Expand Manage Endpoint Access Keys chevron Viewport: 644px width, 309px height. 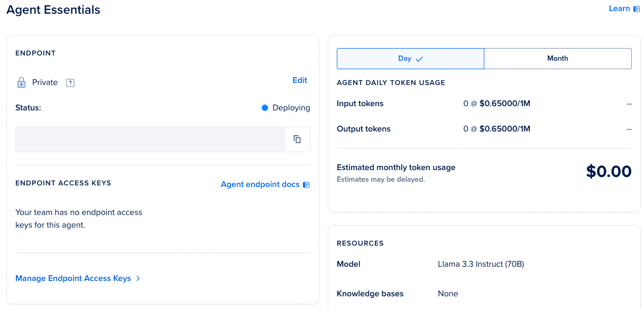[x=138, y=278]
